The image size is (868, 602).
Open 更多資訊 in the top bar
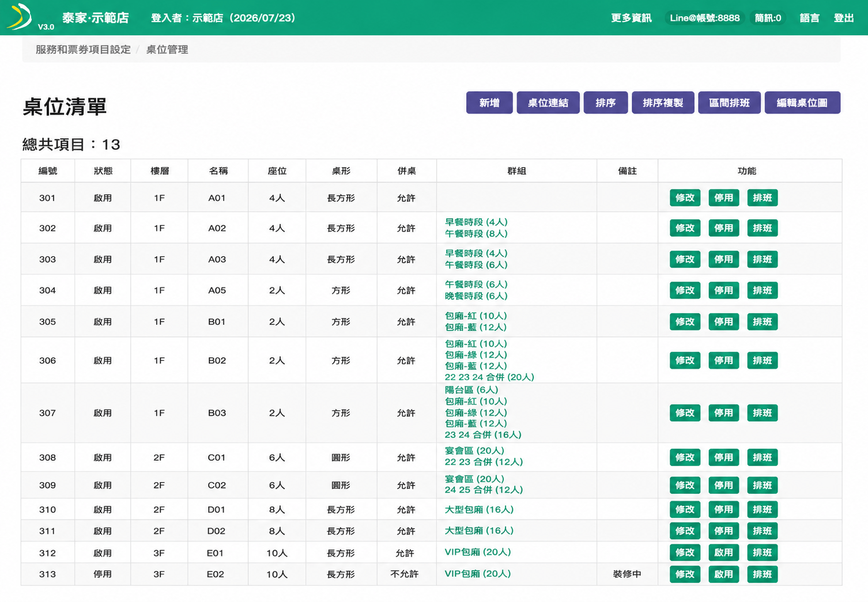coord(631,18)
